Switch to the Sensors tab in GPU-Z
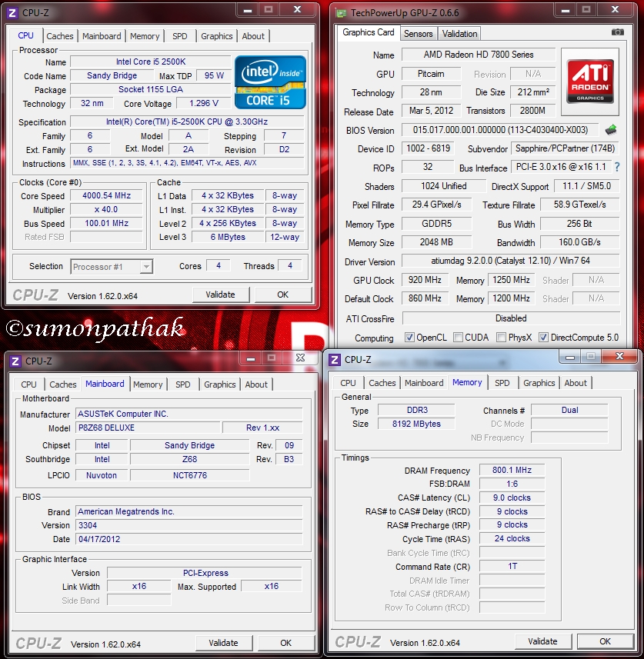Image resolution: width=644 pixels, height=659 pixels. 418,34
